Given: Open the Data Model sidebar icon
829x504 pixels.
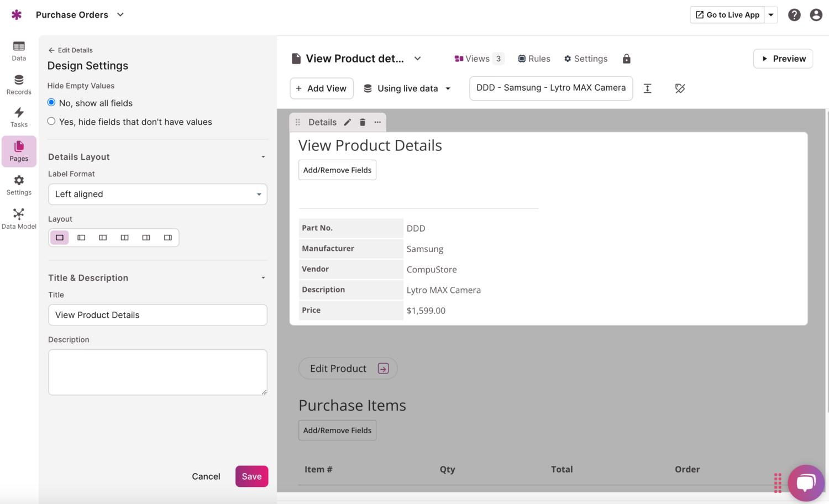Looking at the screenshot, I should tap(19, 218).
